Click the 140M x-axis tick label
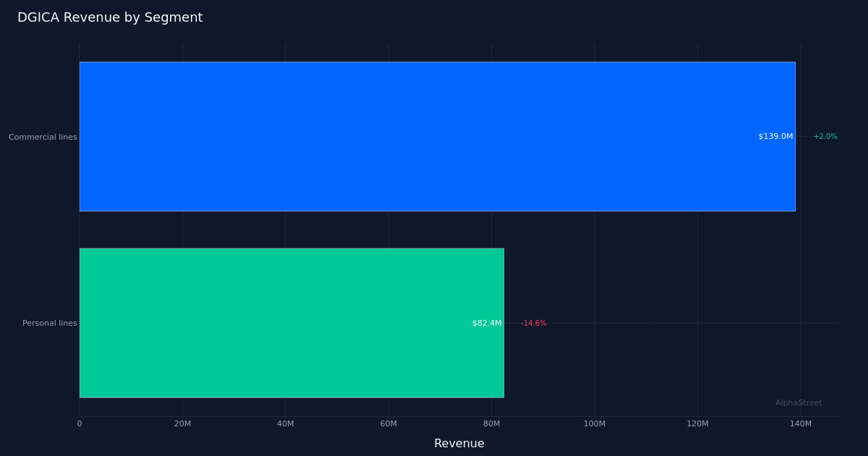The height and width of the screenshot is (456, 868). point(801,423)
